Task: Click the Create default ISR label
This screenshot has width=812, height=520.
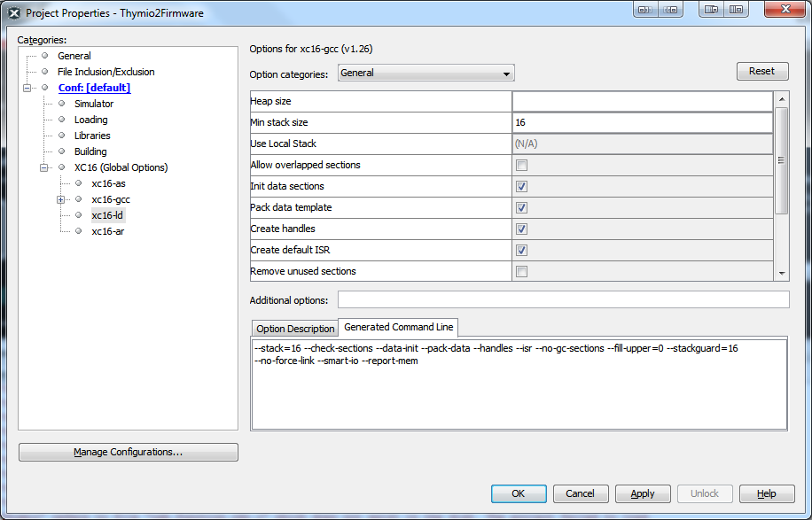Action: click(290, 250)
